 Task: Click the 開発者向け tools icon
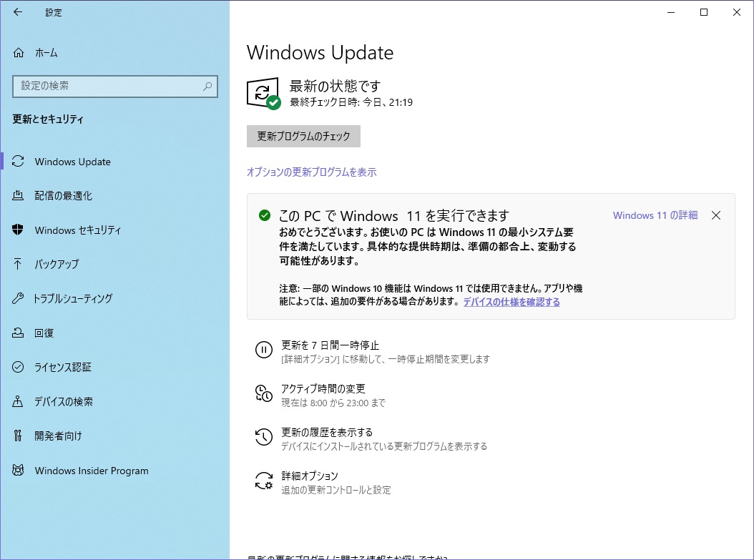(x=18, y=436)
